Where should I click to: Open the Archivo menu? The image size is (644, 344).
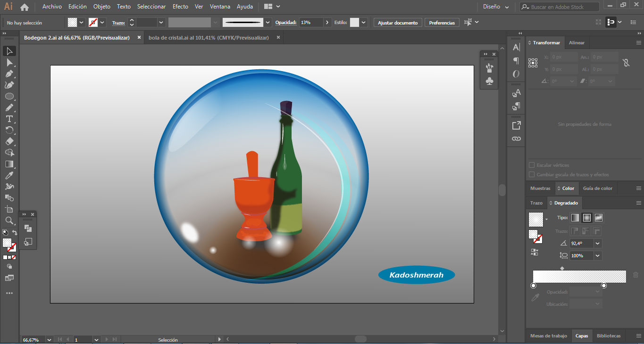click(52, 7)
